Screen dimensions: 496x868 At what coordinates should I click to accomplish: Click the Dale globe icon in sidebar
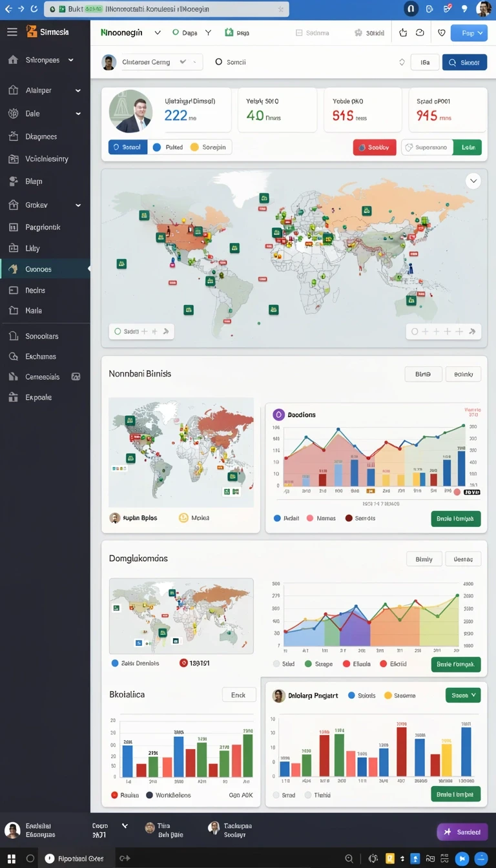13,114
